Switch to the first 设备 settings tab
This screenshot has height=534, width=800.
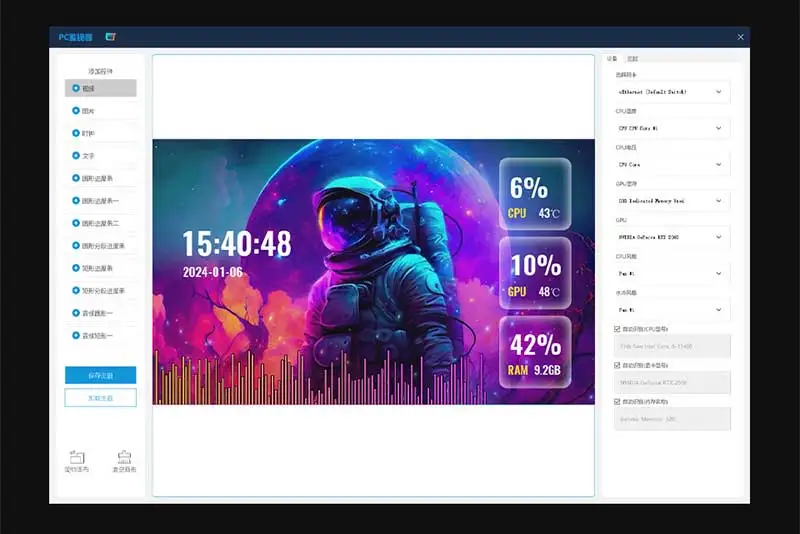click(x=612, y=59)
